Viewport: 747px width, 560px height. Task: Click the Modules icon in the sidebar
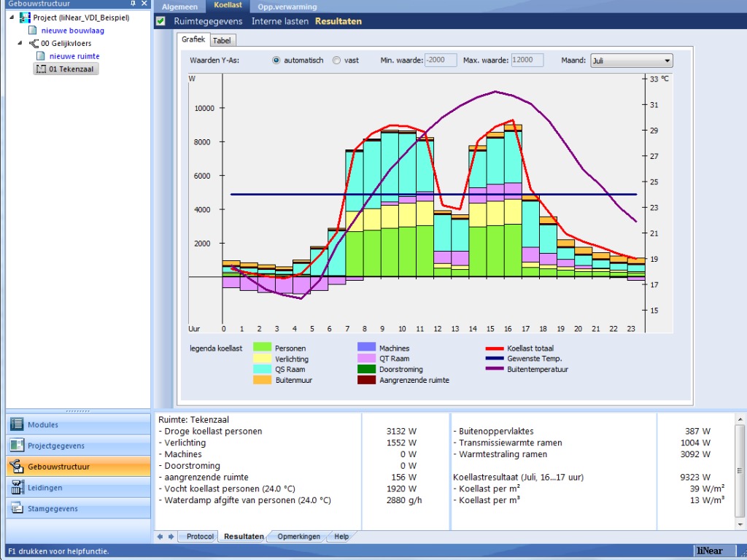point(18,424)
